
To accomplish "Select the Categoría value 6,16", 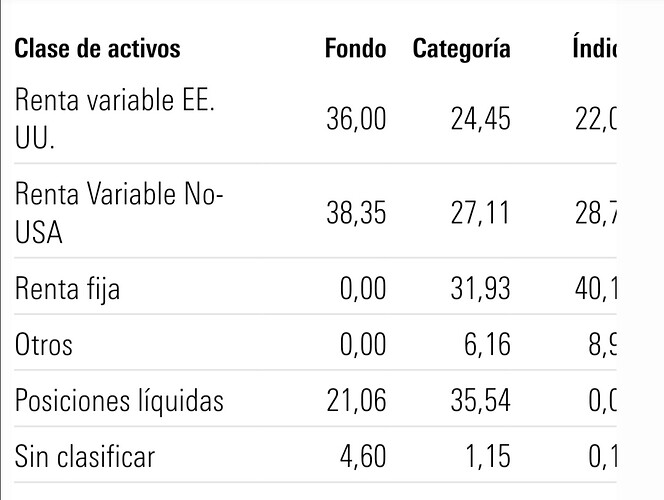I will click(486, 345).
